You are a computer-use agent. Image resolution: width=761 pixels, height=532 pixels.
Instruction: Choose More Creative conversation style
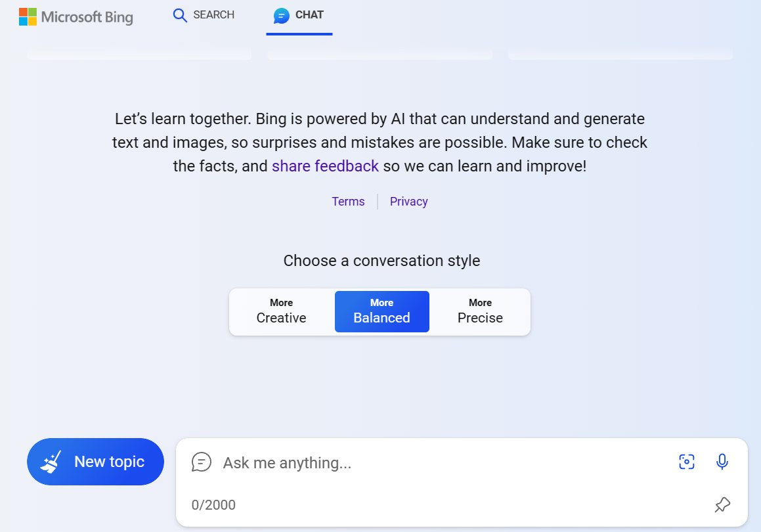click(x=282, y=311)
